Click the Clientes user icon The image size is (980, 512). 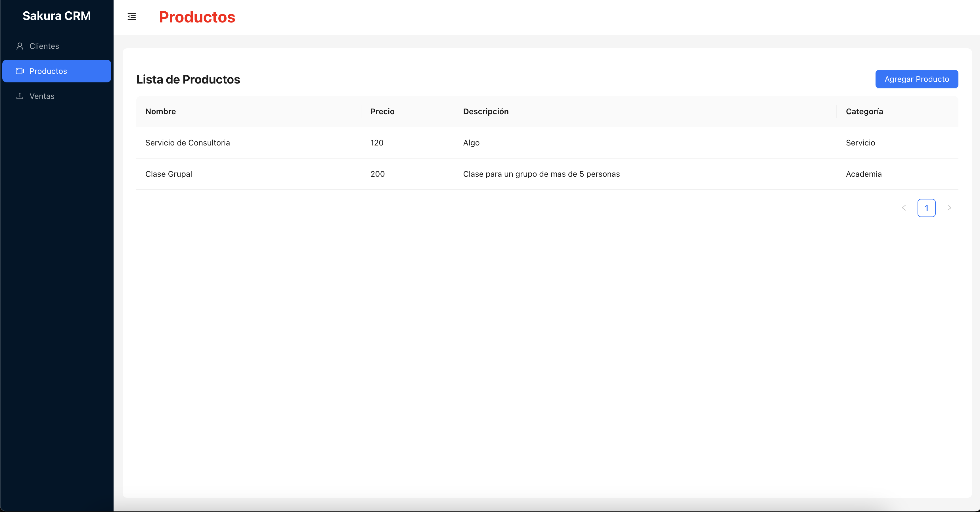point(20,46)
